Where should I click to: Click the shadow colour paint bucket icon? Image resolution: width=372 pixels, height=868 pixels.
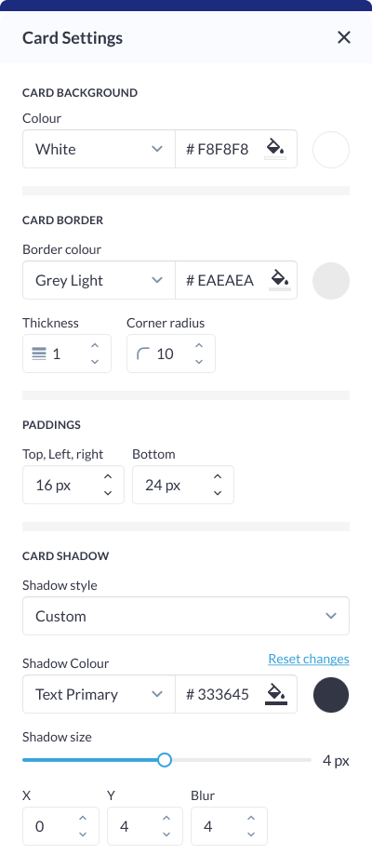coord(275,692)
